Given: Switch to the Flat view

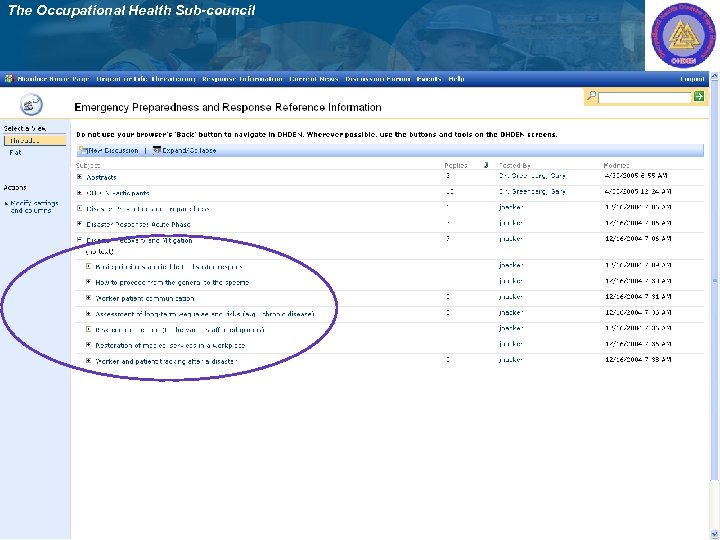Looking at the screenshot, I should pyautogui.click(x=15, y=152).
